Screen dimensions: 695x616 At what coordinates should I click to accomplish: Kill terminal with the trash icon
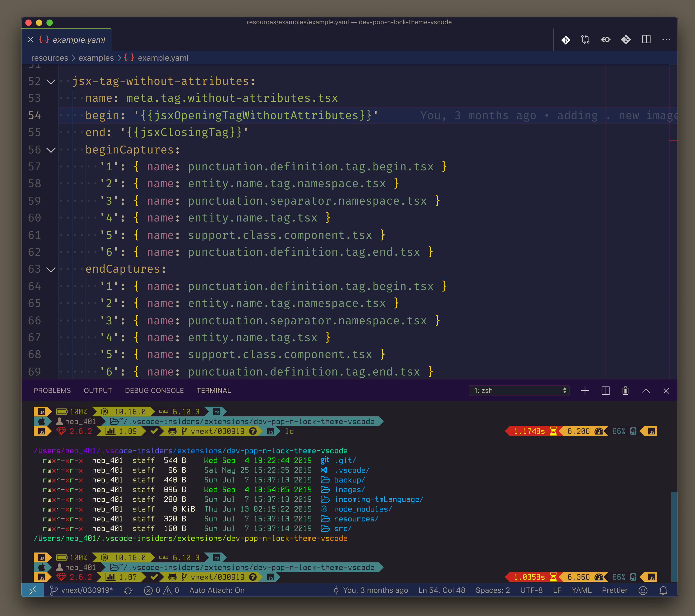coord(625,391)
